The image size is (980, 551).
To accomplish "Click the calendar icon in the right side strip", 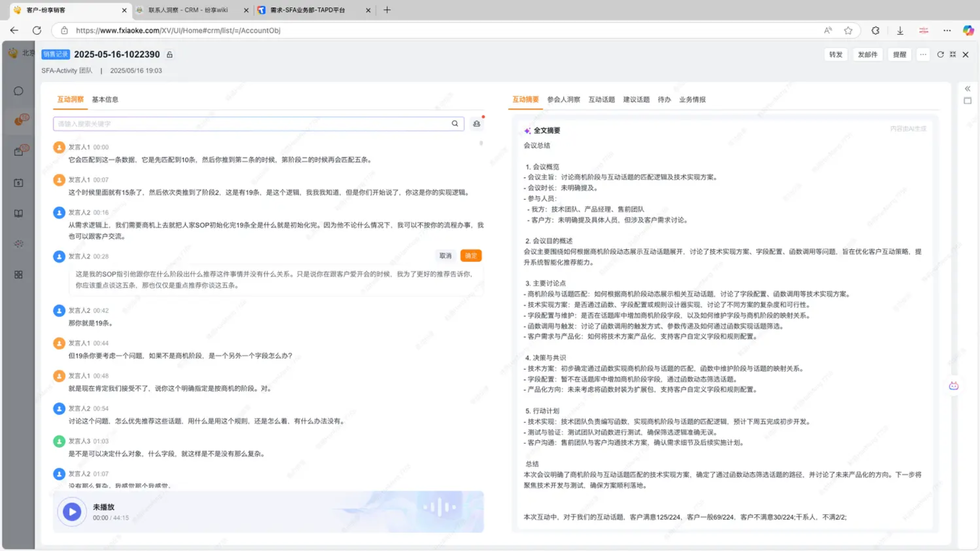I will point(967,101).
